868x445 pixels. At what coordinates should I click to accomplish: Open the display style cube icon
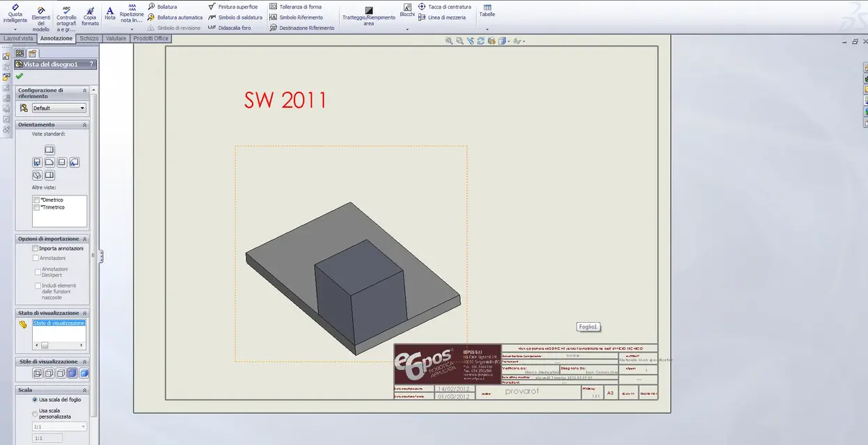pos(503,41)
